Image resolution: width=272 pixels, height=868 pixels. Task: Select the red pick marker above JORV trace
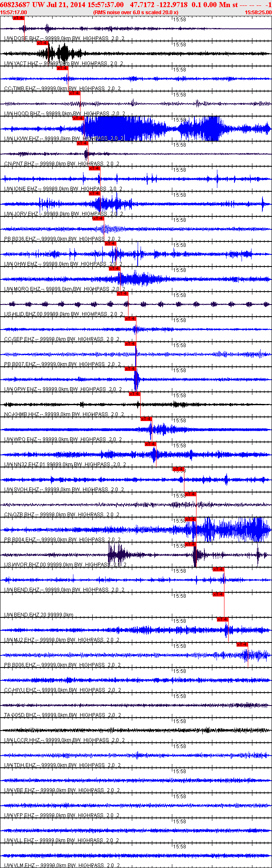point(95,193)
